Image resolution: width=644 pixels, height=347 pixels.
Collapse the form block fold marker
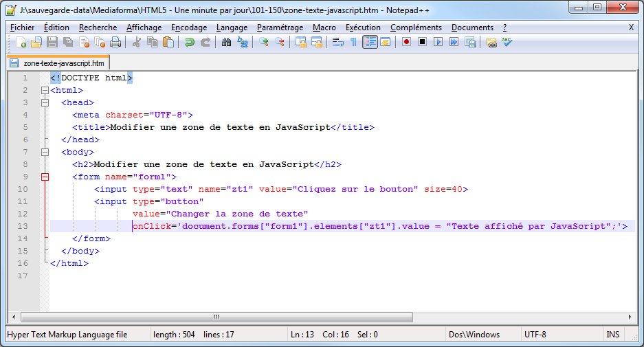coord(45,177)
